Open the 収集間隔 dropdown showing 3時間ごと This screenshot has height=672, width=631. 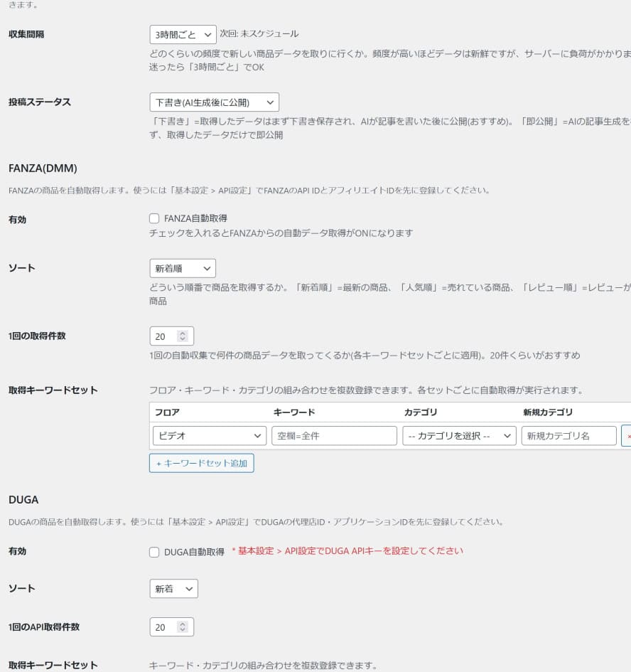(x=183, y=34)
